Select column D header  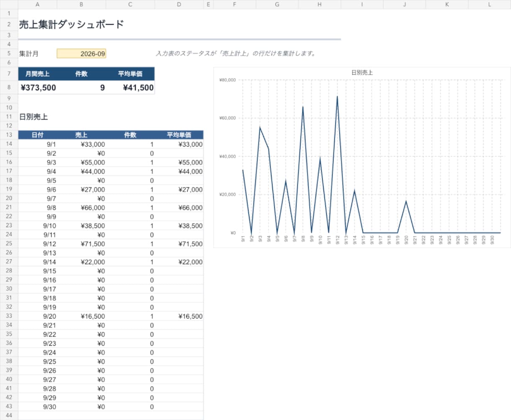[179, 5]
